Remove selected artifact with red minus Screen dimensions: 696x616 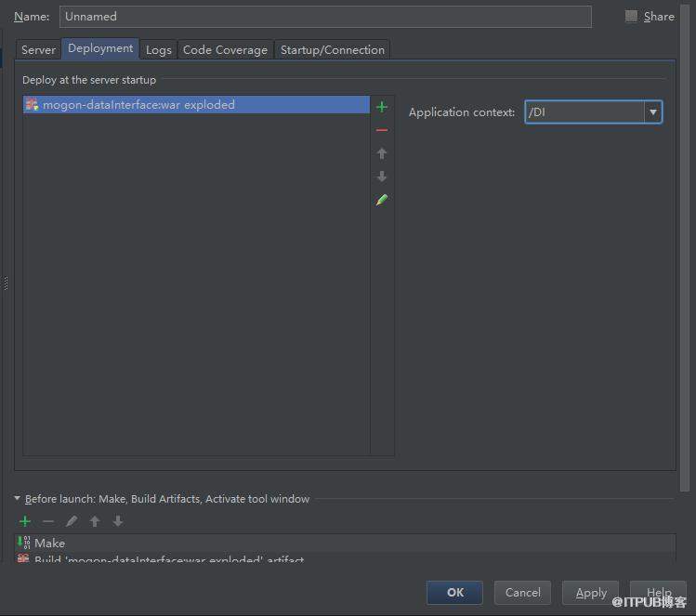pos(381,130)
